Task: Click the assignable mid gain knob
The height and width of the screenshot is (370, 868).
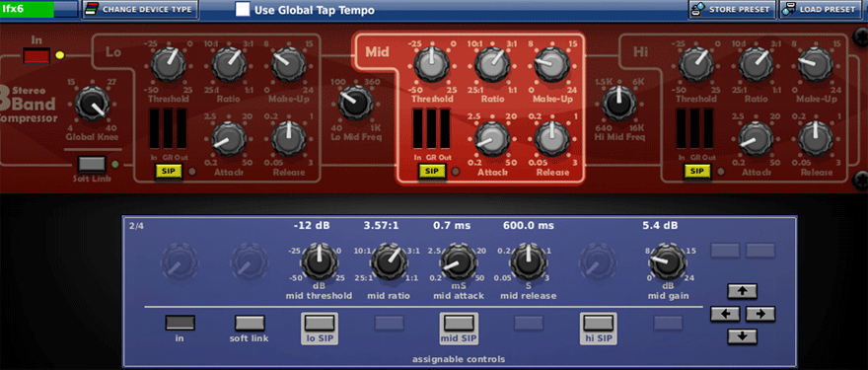Action: pyautogui.click(x=667, y=261)
